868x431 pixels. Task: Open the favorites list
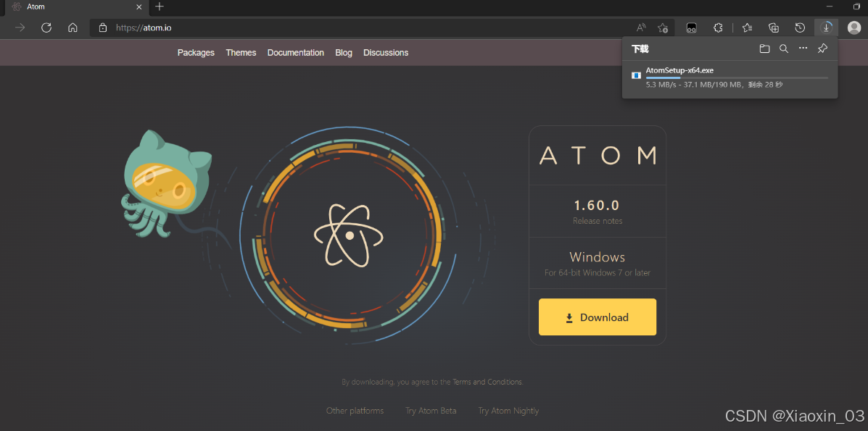[748, 28]
